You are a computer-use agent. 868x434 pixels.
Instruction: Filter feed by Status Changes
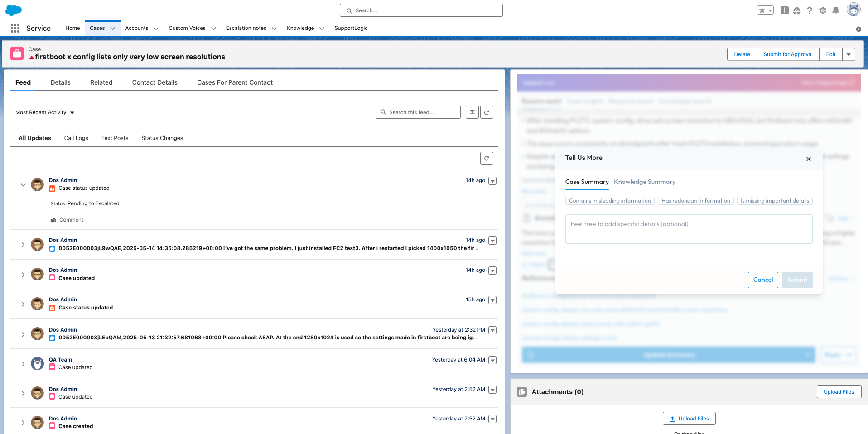point(162,138)
